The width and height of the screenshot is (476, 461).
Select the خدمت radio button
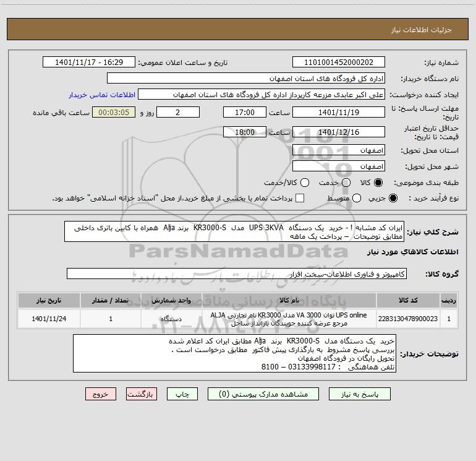click(x=346, y=183)
